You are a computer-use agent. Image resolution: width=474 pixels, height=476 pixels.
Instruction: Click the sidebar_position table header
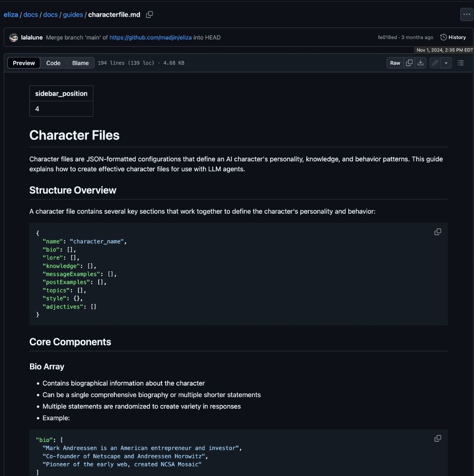pyautogui.click(x=61, y=93)
